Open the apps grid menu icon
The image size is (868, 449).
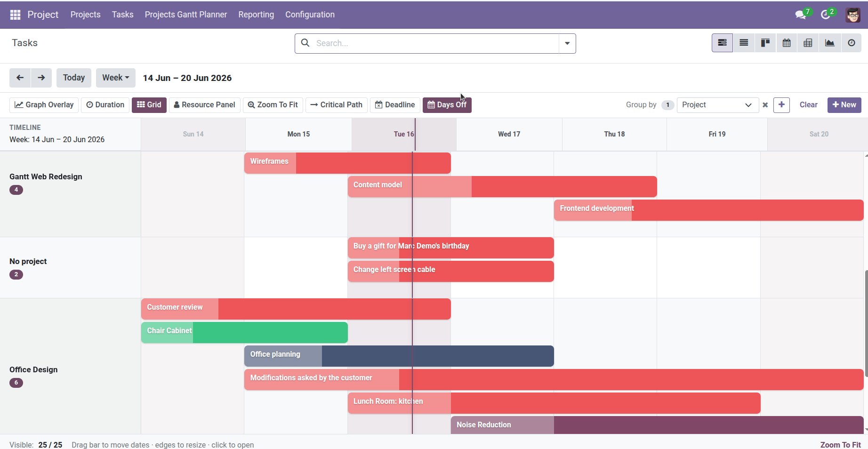[x=15, y=15]
